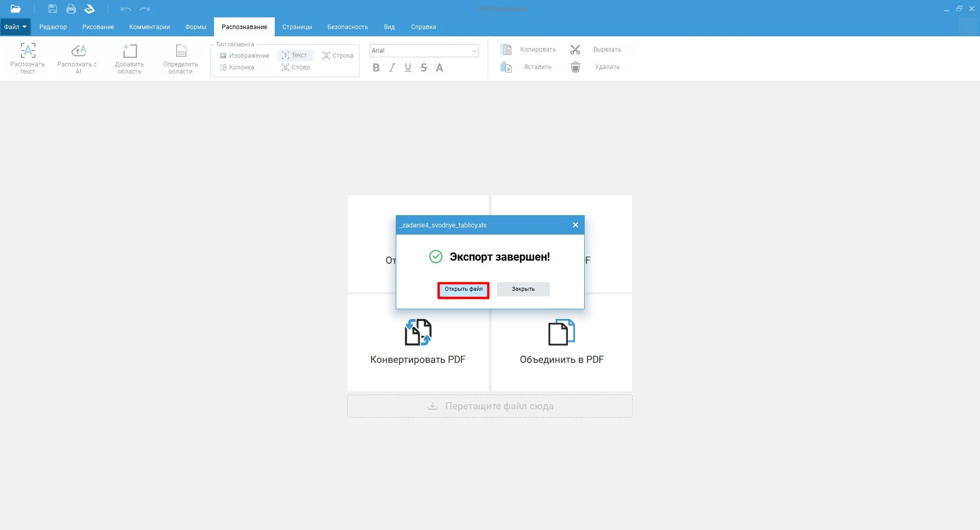The height and width of the screenshot is (530, 980).
Task: Switch to the Страницы tab
Action: 297,27
